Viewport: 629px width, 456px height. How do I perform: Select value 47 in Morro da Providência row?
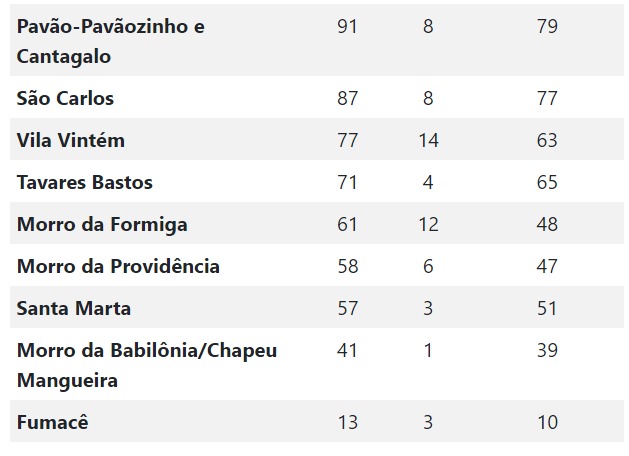pos(547,266)
